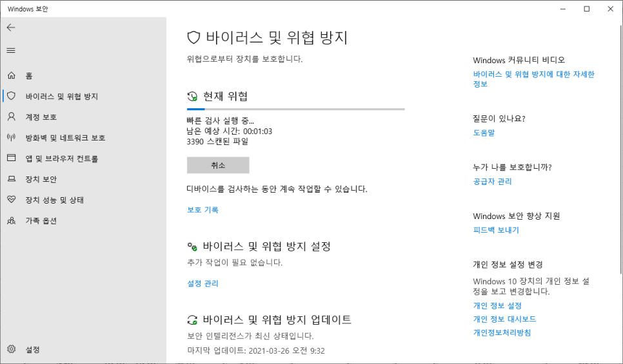Go to 앱 및 브라우저 컨트롤

tap(61, 158)
